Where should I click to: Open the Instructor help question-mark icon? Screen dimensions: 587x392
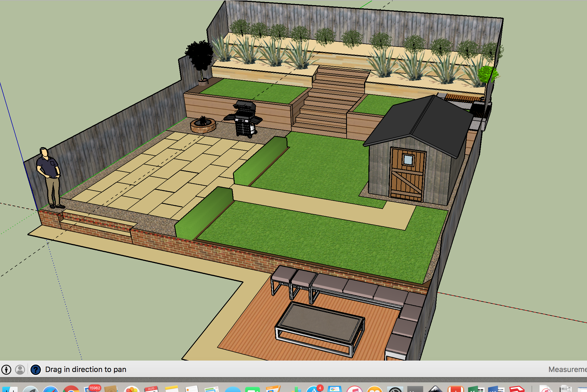tap(36, 369)
